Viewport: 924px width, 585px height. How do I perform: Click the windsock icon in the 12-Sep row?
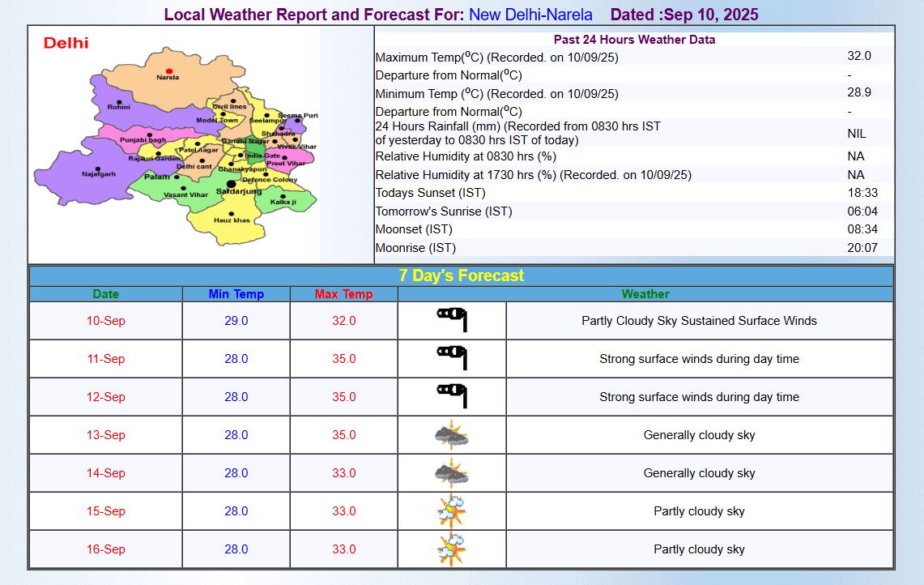pos(452,395)
